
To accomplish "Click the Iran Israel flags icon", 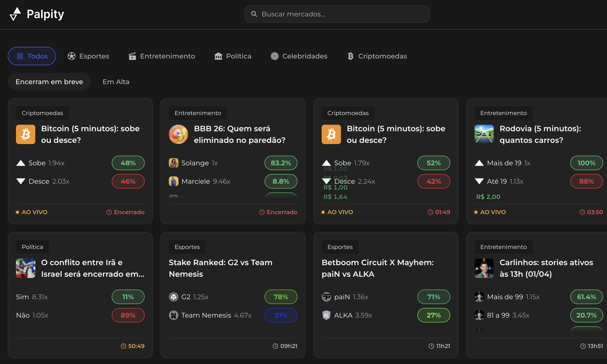I will (x=26, y=268).
